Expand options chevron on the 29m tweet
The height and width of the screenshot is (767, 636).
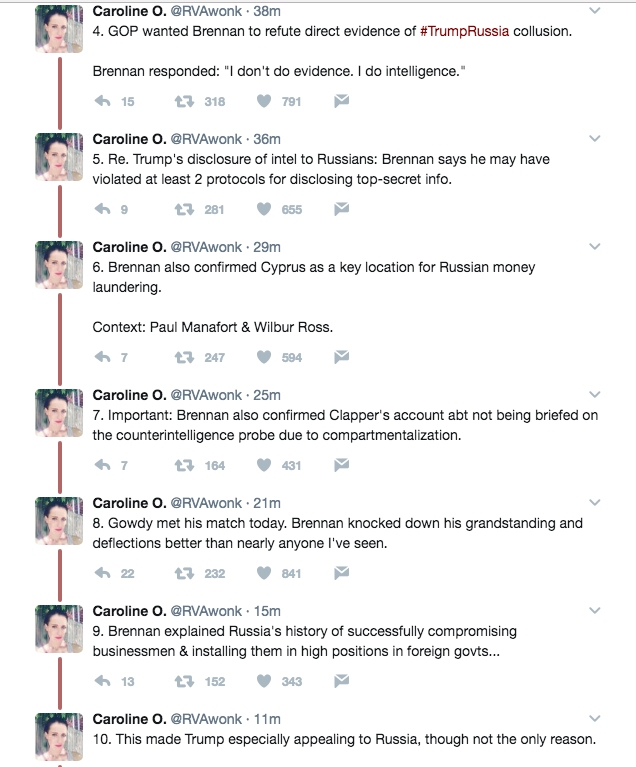tap(594, 247)
